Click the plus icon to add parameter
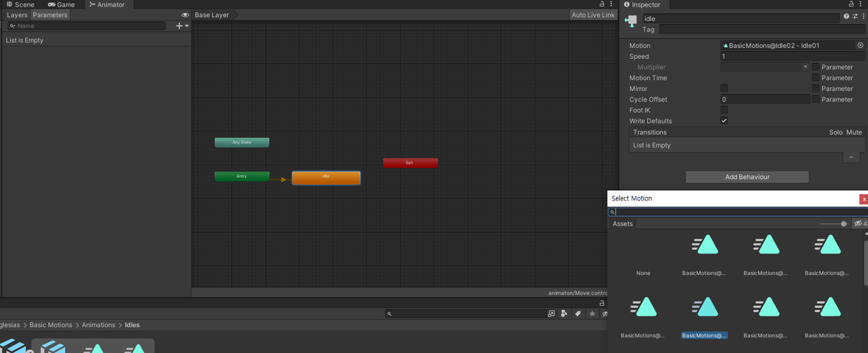 click(179, 26)
